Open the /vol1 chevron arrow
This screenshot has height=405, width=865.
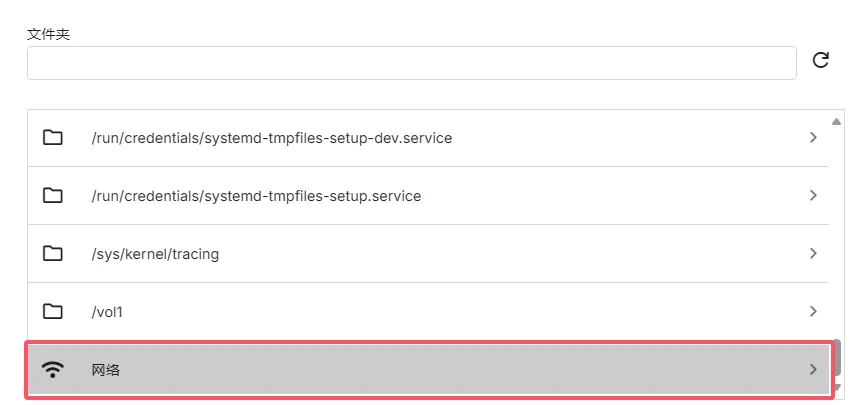(813, 312)
